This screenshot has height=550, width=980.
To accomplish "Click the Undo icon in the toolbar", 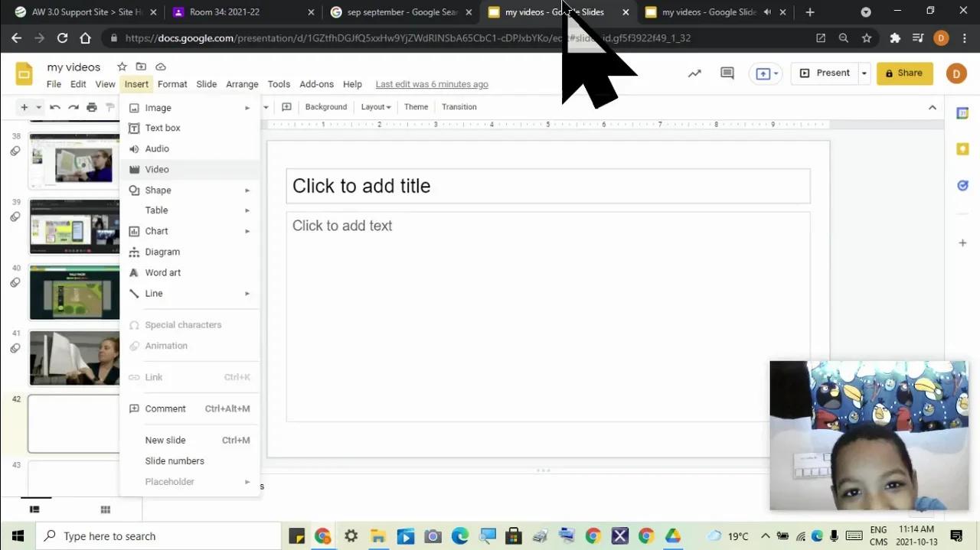I will tap(54, 107).
